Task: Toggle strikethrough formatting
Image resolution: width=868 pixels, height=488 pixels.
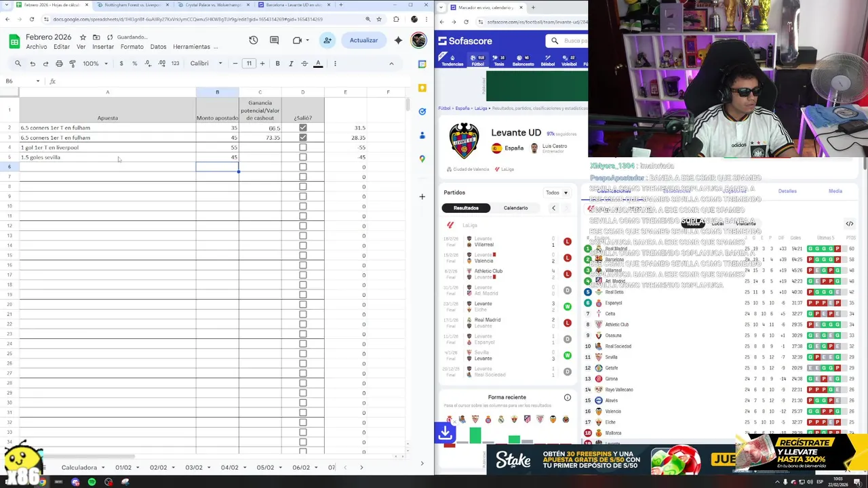Action: click(304, 64)
